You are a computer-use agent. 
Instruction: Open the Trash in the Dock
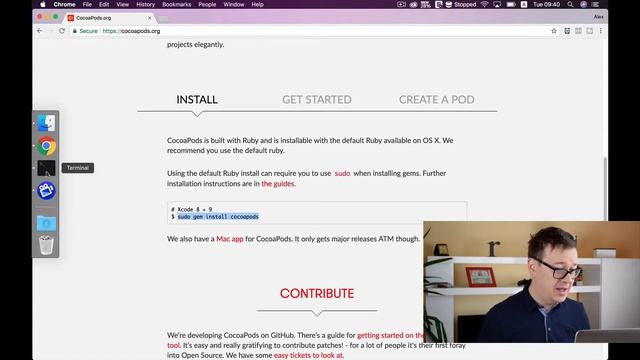[x=46, y=245]
